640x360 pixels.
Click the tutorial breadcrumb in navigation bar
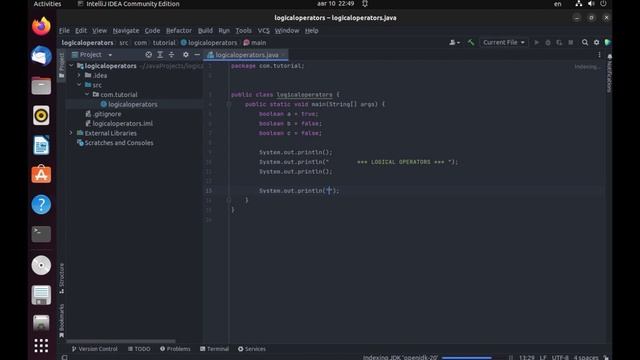point(164,42)
